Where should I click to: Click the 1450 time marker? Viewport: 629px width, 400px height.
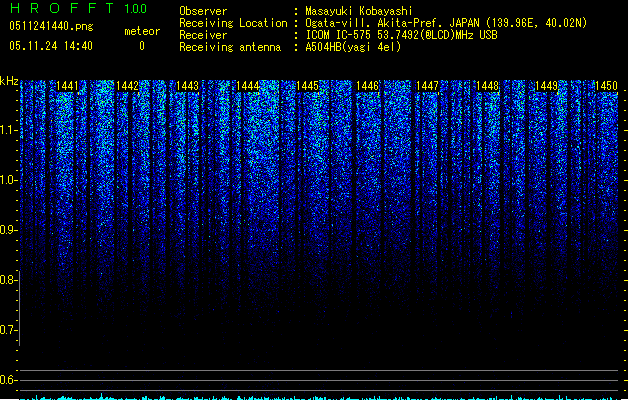tap(607, 86)
